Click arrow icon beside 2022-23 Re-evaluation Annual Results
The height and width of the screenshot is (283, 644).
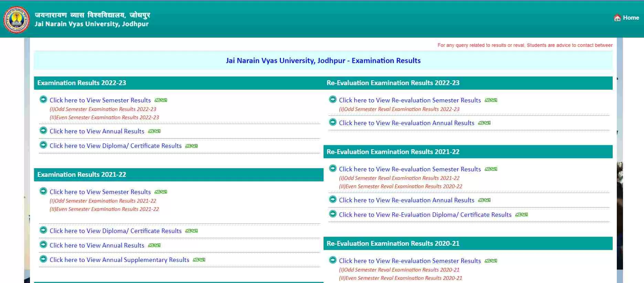333,122
